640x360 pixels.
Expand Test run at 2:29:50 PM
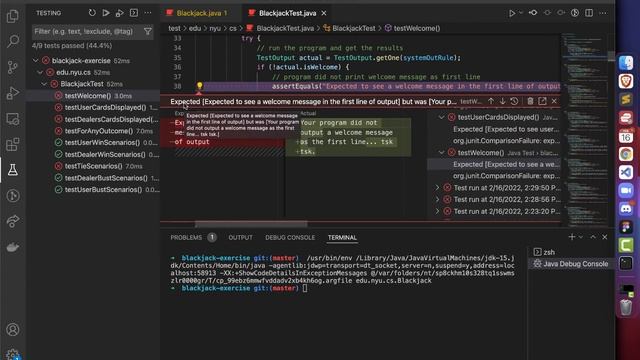pos(437,188)
